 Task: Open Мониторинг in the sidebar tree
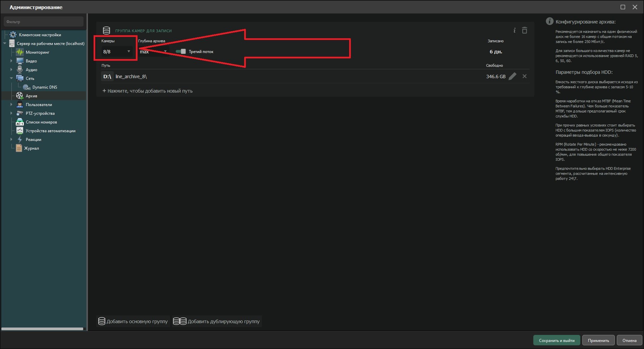click(x=37, y=52)
